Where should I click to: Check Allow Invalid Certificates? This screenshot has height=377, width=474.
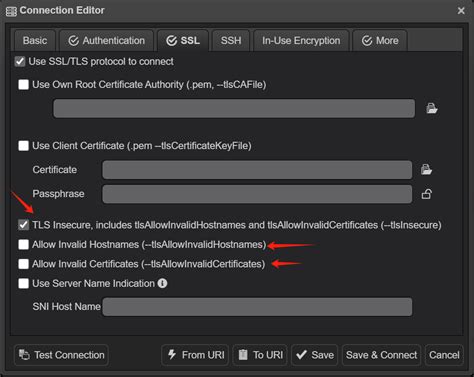click(x=23, y=264)
